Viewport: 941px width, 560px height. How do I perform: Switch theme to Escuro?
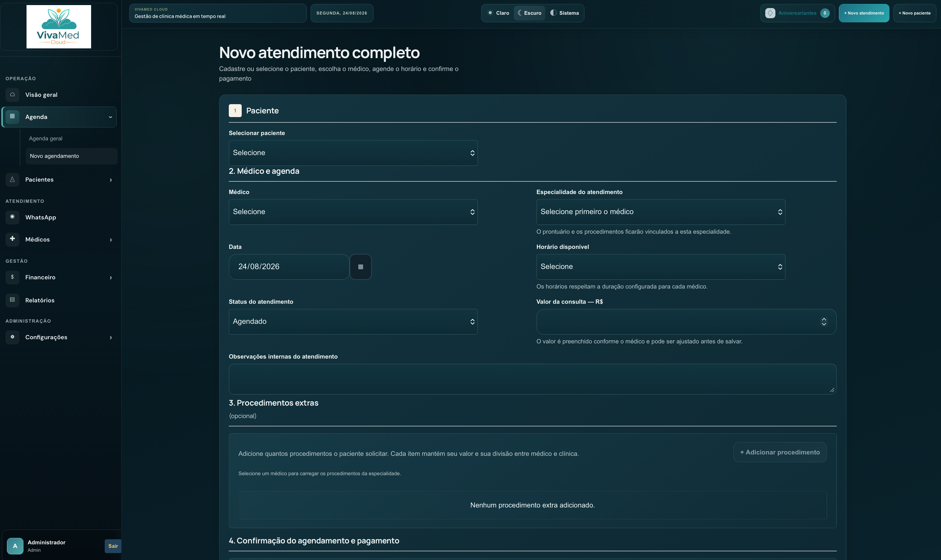[529, 13]
